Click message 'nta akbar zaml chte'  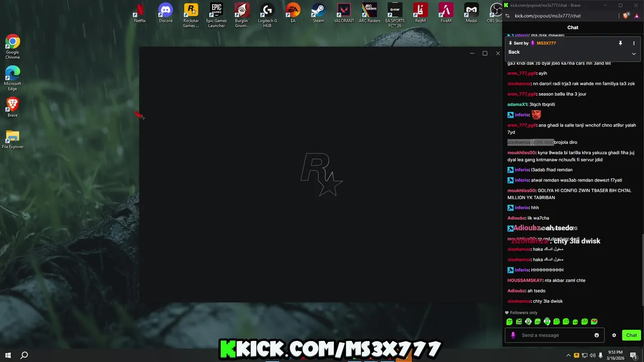(565, 281)
